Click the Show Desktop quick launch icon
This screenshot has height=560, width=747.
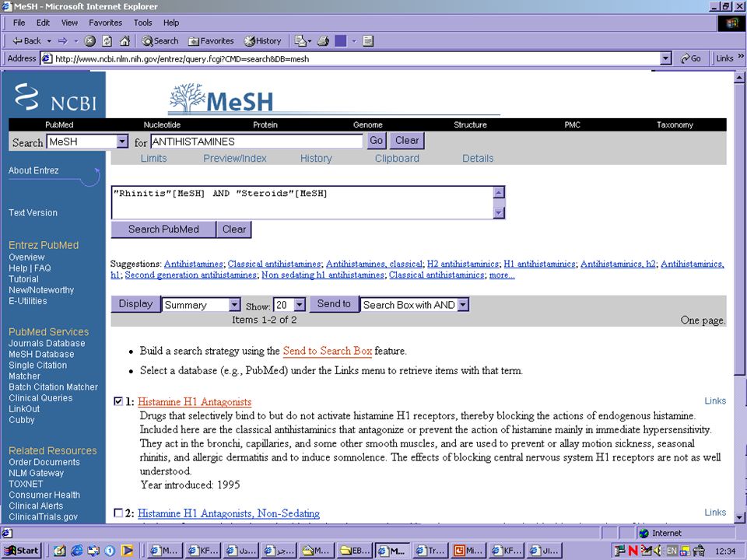coord(60,551)
